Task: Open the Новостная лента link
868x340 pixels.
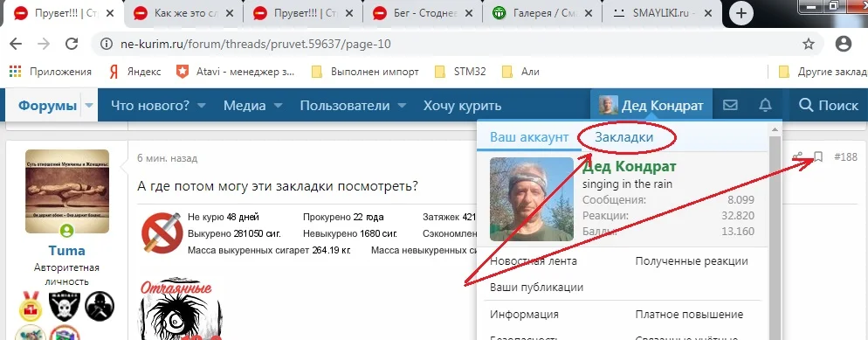Action: coord(534,260)
